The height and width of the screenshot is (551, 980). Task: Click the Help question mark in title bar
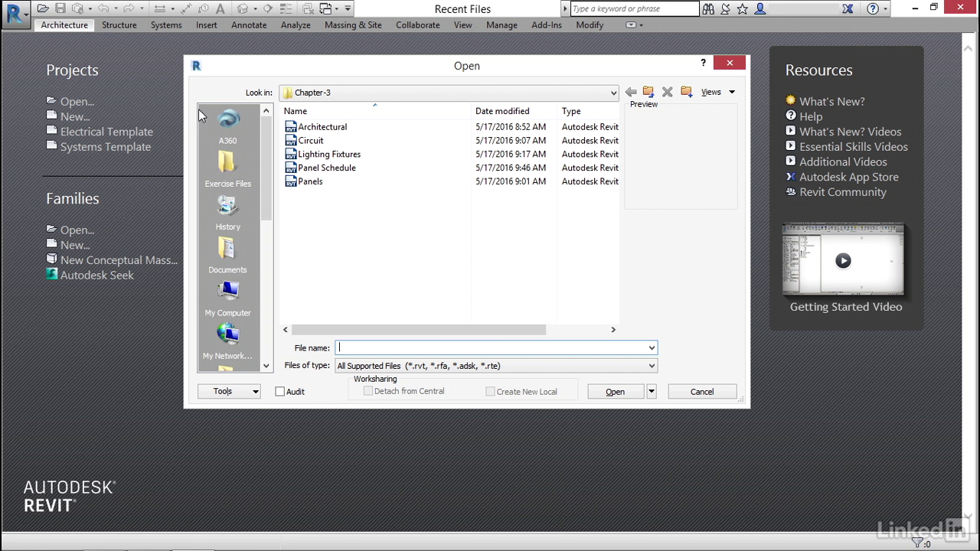pos(873,9)
